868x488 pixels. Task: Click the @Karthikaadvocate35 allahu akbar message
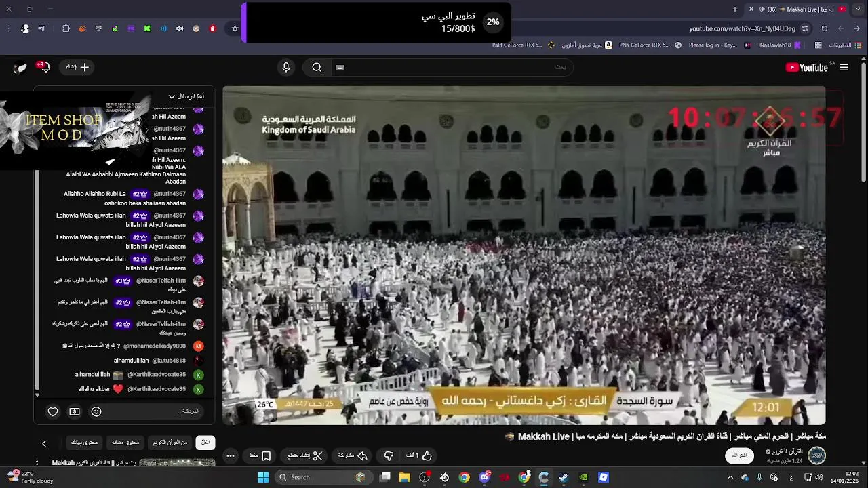[x=132, y=389]
